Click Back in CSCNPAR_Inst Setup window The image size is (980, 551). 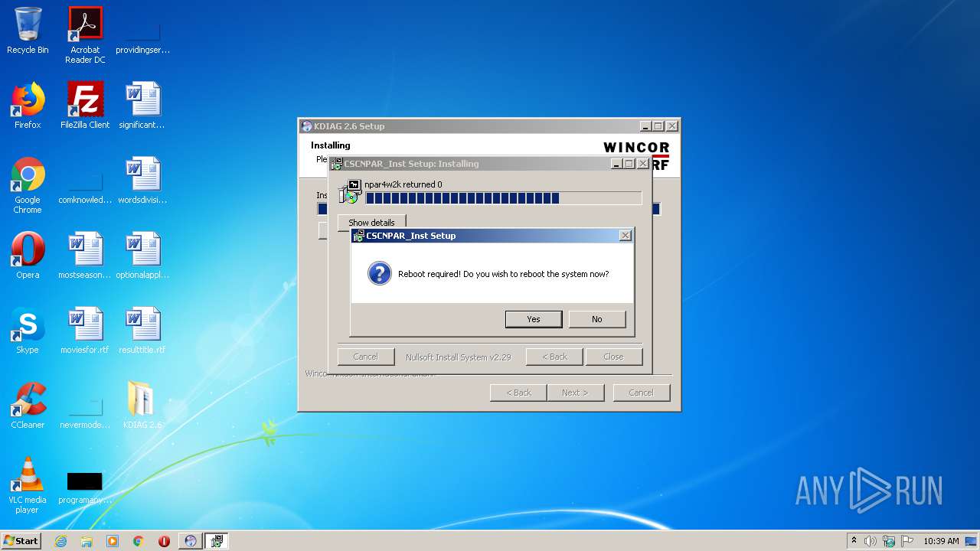tap(554, 357)
